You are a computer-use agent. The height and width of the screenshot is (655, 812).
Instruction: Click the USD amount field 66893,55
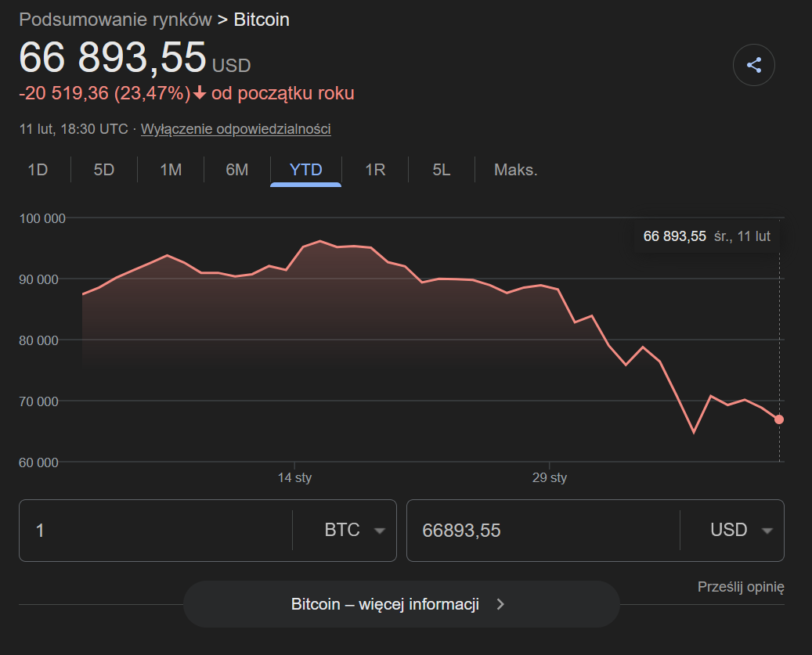[540, 531]
